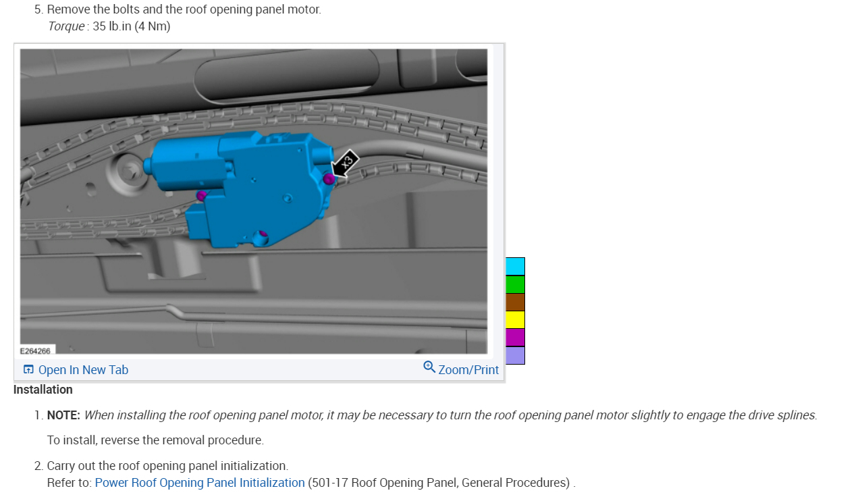Click the Zoom/Print link
This screenshot has width=868, height=497.
468,369
